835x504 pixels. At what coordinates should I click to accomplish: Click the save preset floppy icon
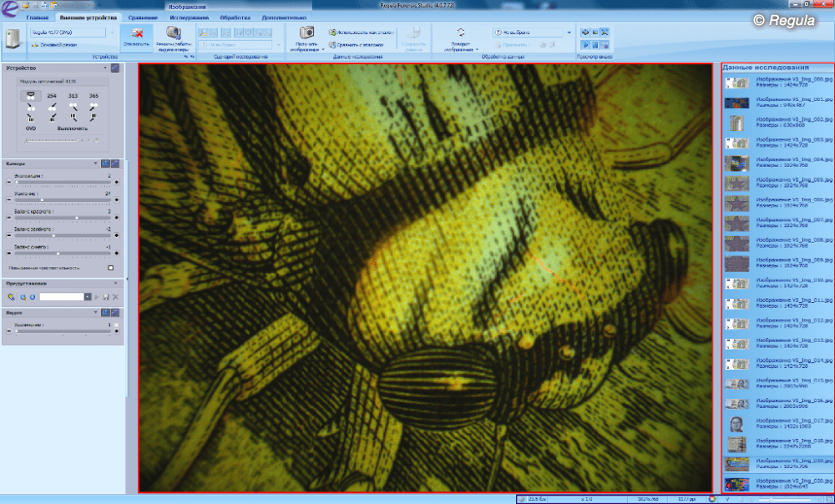[106, 296]
